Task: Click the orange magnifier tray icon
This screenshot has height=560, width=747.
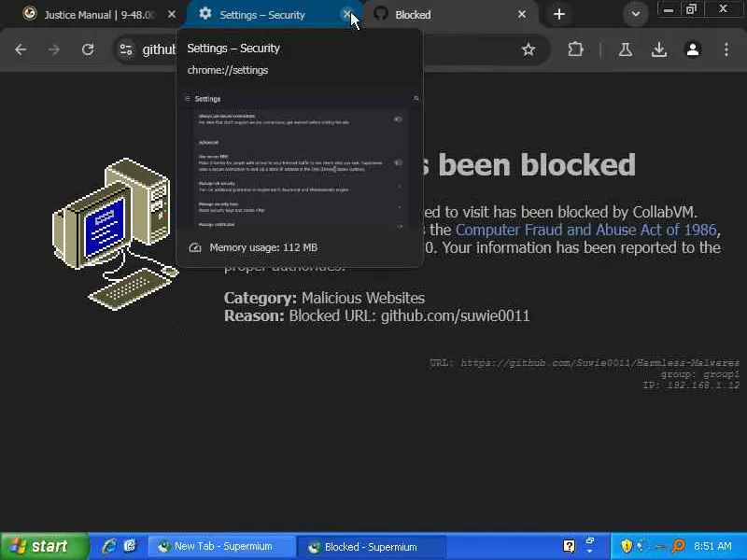Action: point(678,546)
